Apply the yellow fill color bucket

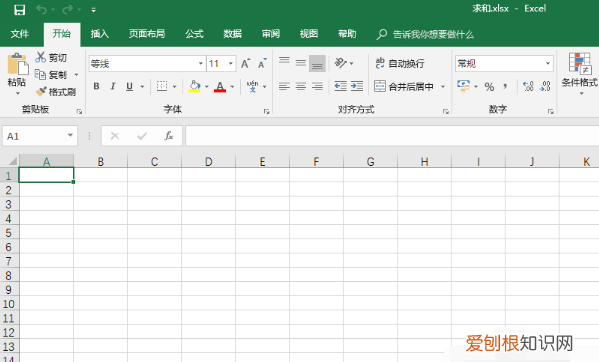194,87
